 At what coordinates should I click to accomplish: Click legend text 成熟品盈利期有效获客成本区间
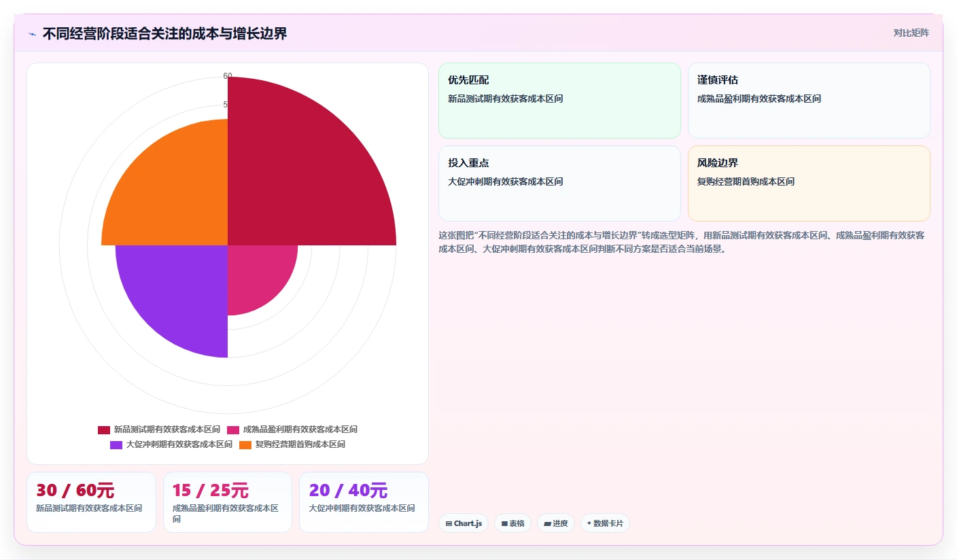pyautogui.click(x=300, y=430)
